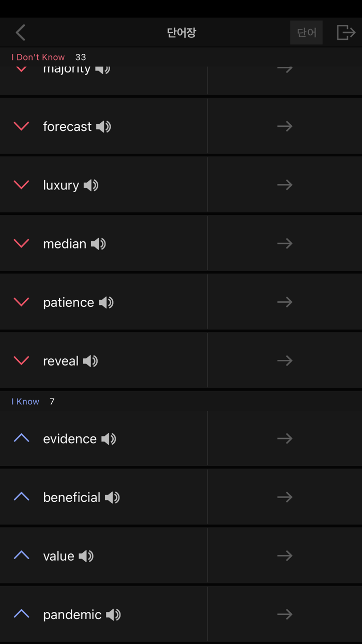Tap the speaker icon next to luxury
Screen dimensions: 362x644
91,185
